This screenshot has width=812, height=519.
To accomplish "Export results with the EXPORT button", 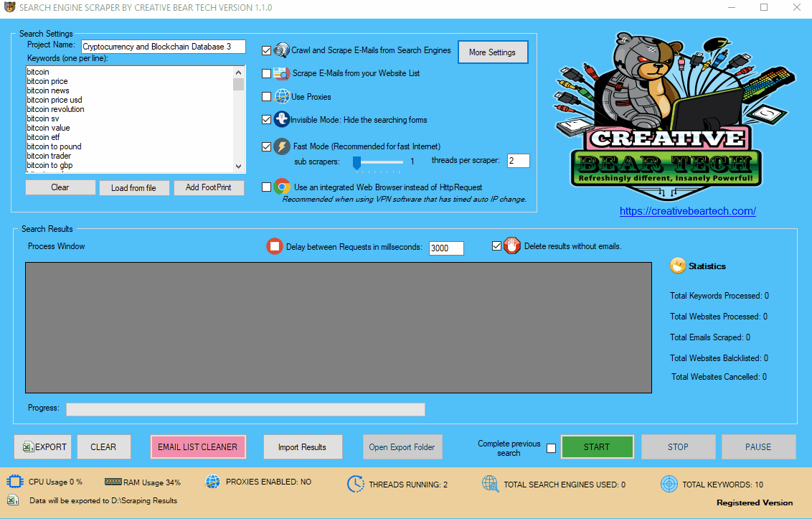I will (x=43, y=447).
